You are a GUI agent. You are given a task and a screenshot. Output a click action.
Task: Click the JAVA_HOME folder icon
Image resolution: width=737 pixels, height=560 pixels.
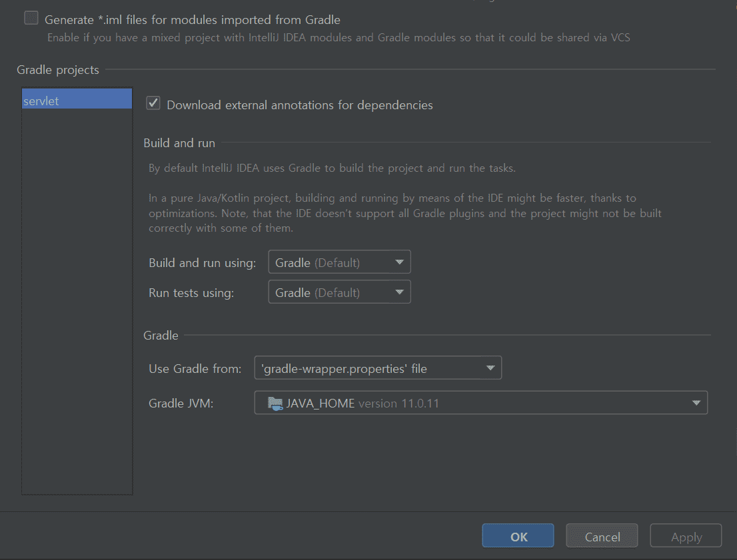tap(275, 403)
